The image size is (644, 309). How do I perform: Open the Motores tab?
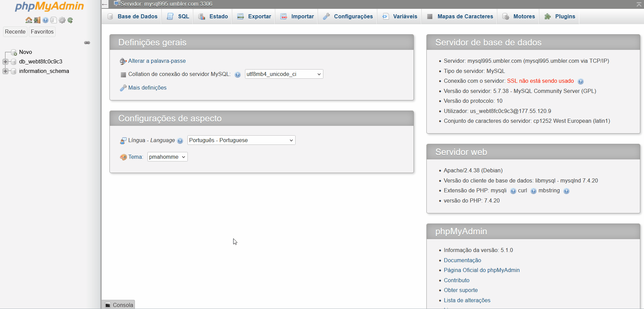tap(518, 16)
